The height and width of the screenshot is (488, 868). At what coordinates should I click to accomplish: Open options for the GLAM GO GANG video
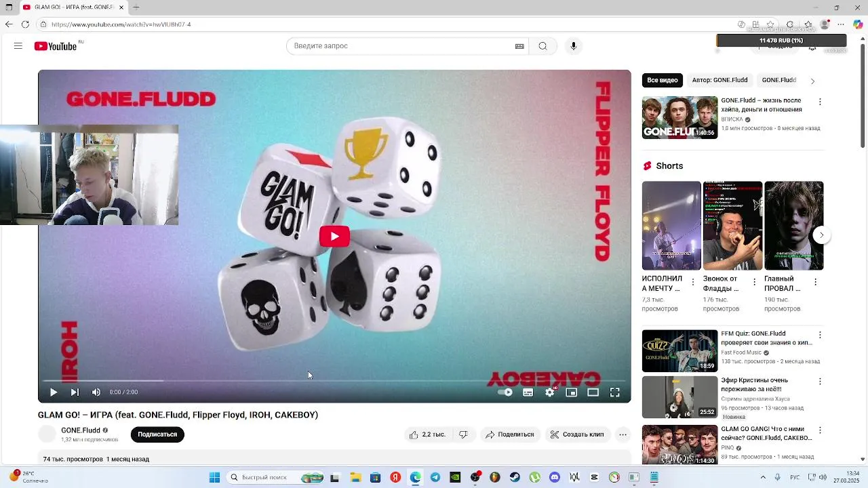[820, 430]
